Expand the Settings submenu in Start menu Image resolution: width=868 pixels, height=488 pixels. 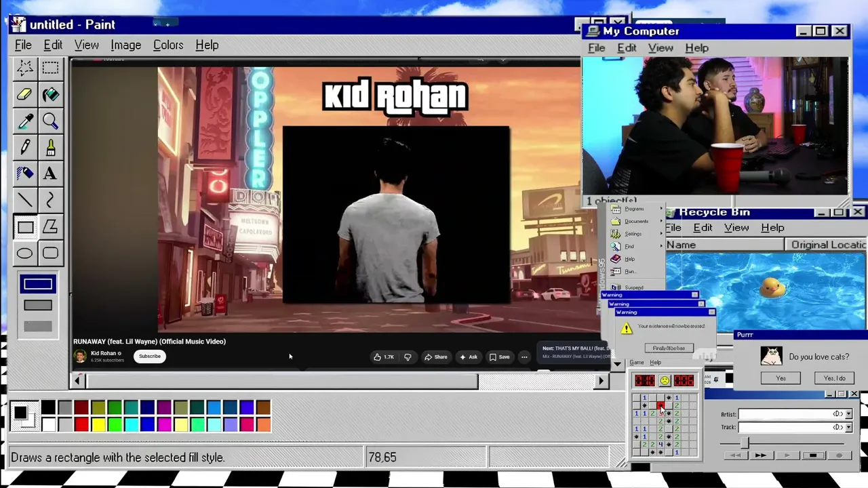pos(636,234)
